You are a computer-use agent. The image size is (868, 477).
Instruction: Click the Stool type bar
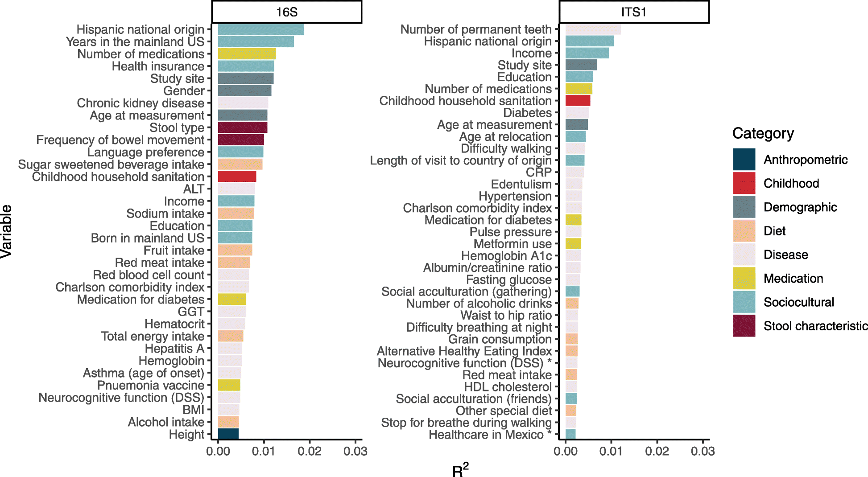[243, 127]
